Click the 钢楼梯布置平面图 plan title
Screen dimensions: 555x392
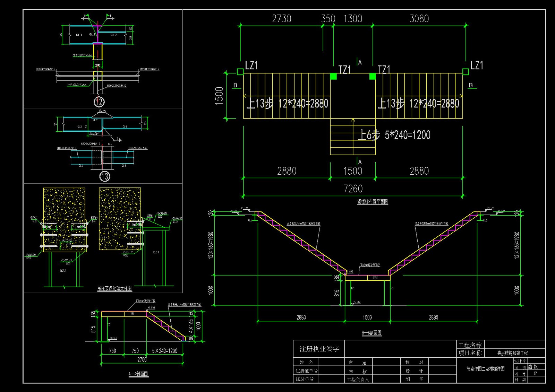373,202
